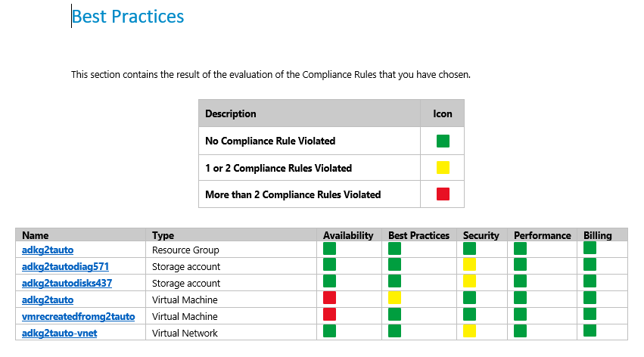The width and height of the screenshot is (644, 357).
Task: Click red Availability icon for vmrecreatedfromg2tauto
Action: [329, 315]
